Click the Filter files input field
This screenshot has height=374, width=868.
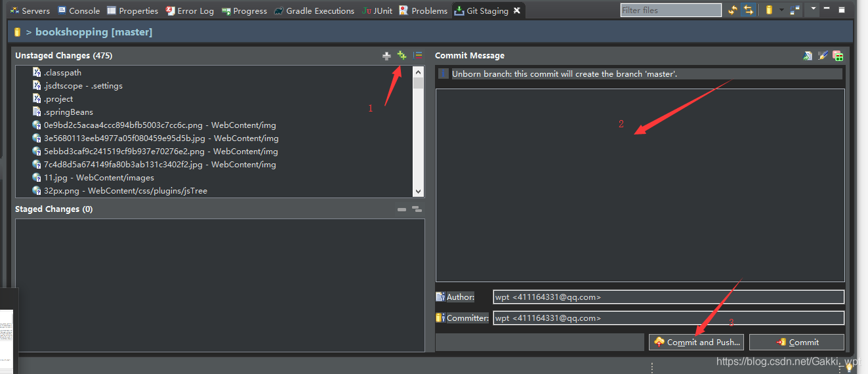671,10
